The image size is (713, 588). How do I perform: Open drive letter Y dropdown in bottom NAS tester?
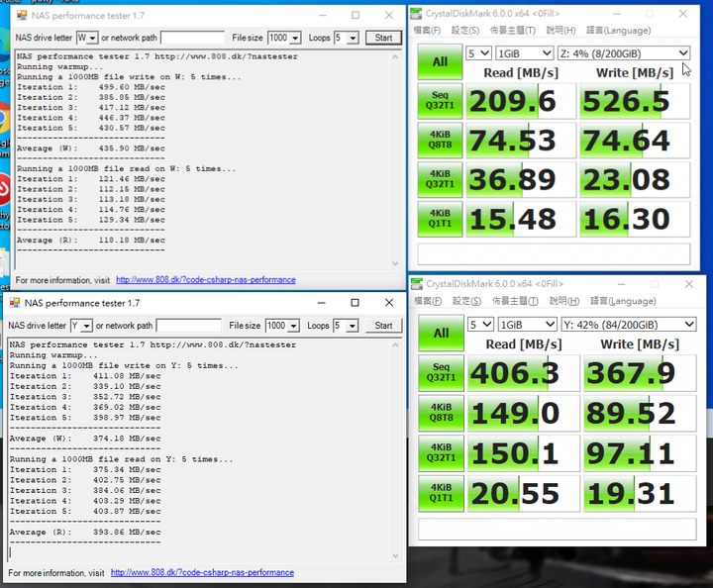click(x=86, y=326)
